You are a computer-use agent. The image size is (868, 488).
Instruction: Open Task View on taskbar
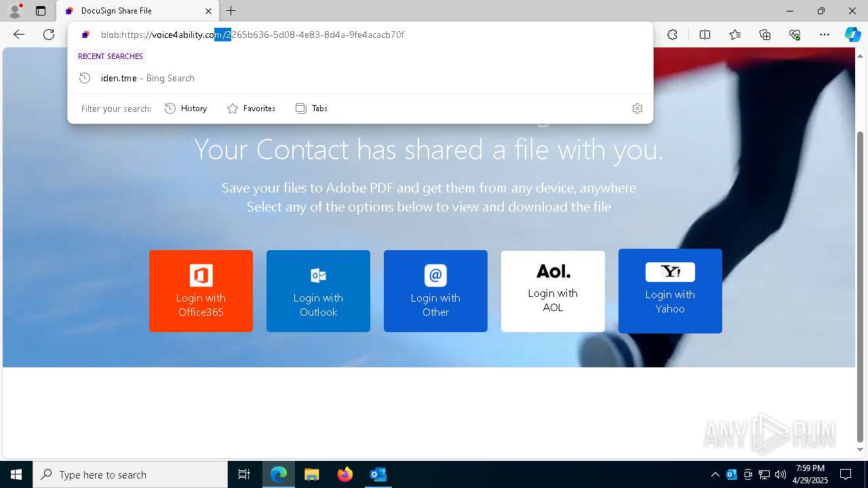pos(244,474)
